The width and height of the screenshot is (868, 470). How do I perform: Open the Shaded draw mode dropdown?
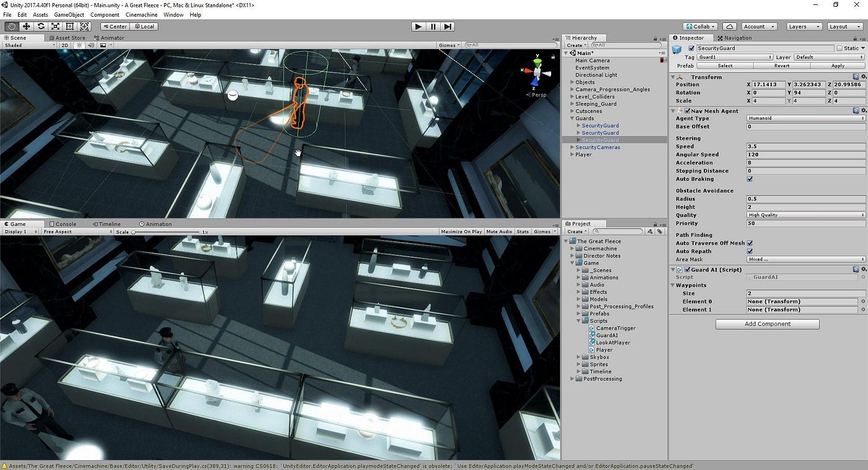pos(29,45)
